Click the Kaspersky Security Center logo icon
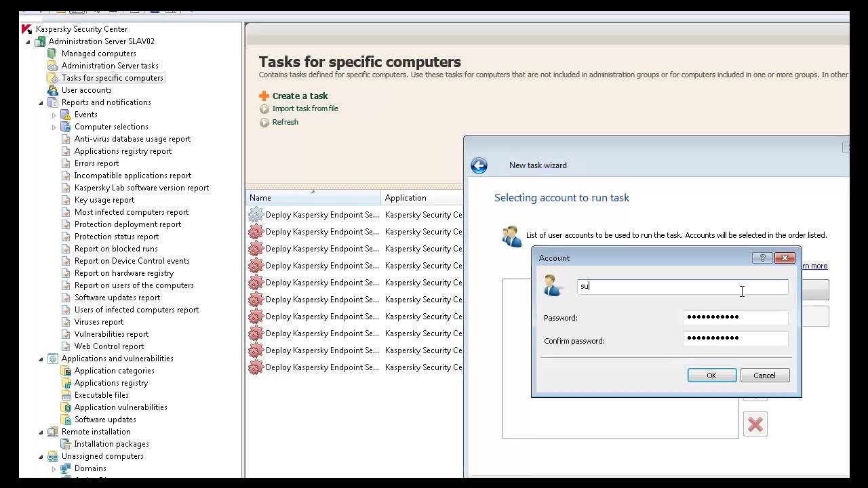The height and width of the screenshot is (488, 868). point(26,29)
